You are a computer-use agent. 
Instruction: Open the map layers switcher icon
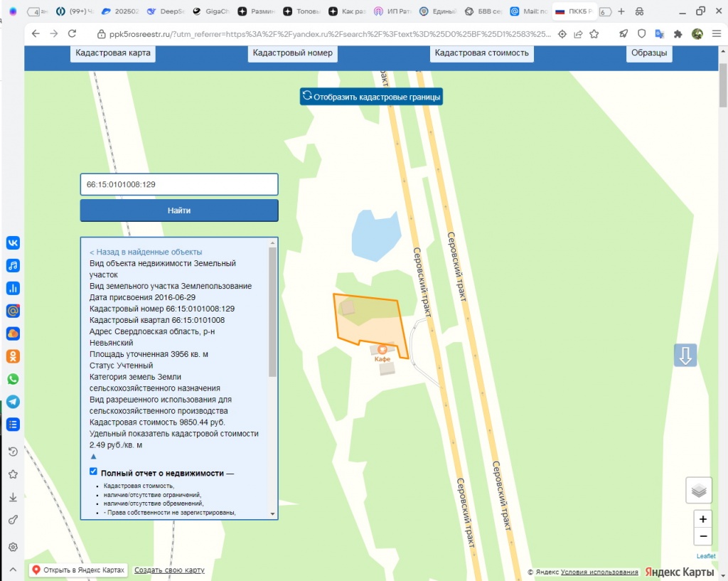699,490
